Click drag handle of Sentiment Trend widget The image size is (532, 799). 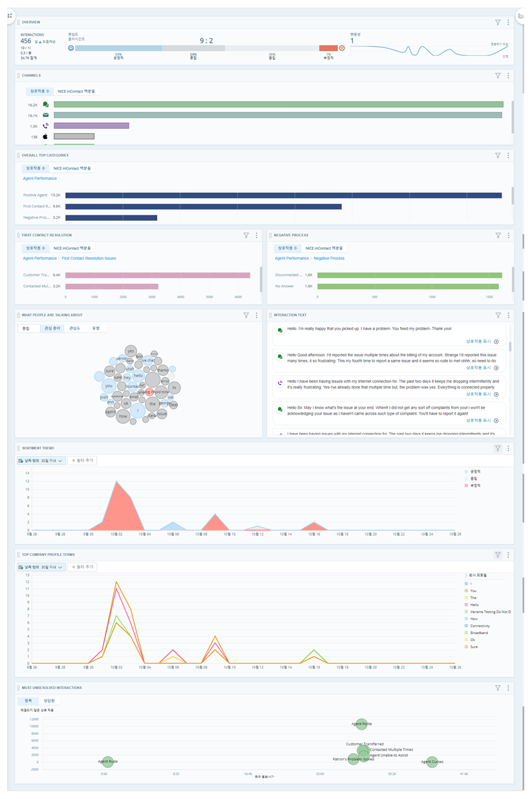(x=18, y=448)
